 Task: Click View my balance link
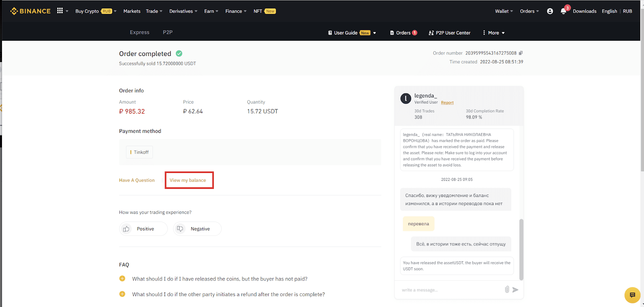[188, 180]
